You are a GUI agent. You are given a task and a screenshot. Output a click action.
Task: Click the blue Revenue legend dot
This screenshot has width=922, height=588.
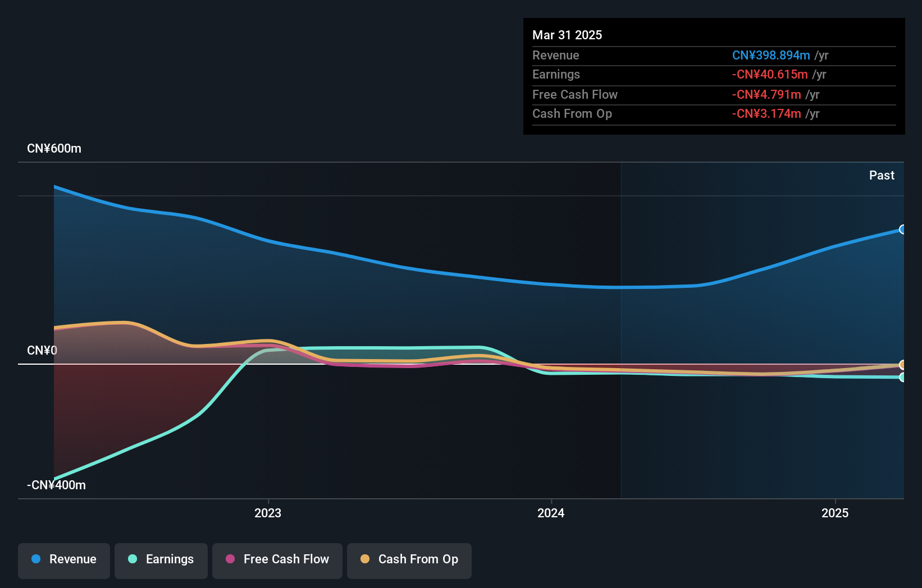coord(36,559)
